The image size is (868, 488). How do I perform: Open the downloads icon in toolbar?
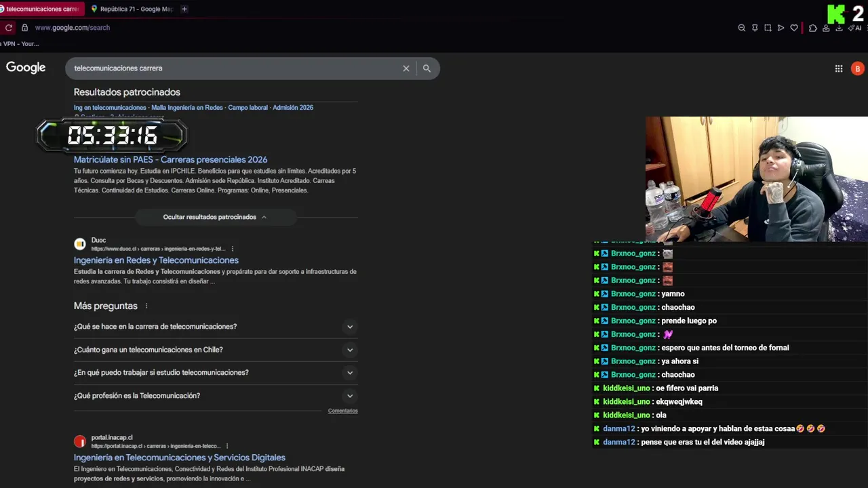pyautogui.click(x=839, y=28)
